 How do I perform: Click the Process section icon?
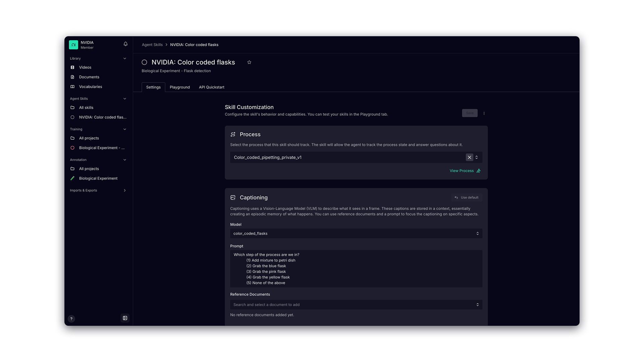click(x=233, y=134)
